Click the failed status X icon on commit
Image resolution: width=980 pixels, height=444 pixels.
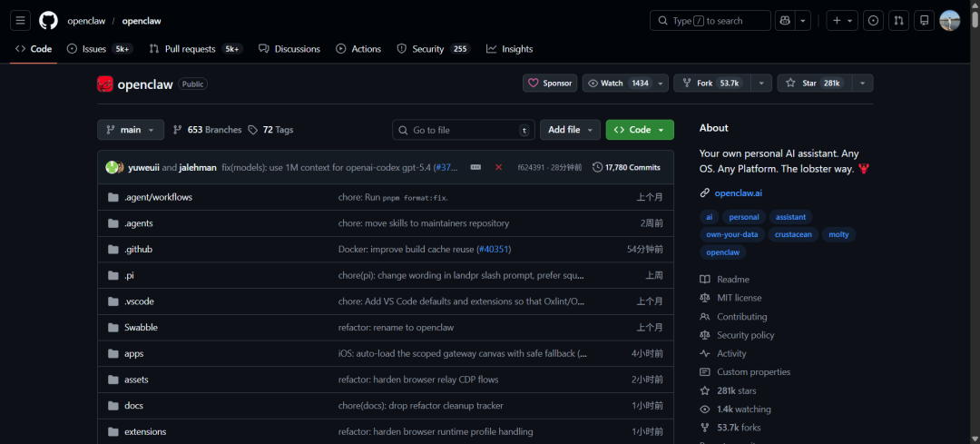[498, 167]
